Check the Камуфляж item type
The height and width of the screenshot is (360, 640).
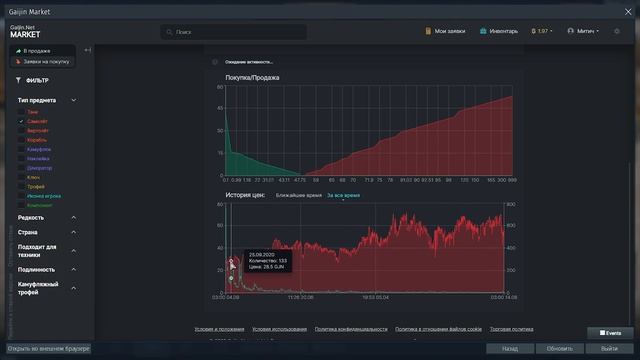point(21,149)
